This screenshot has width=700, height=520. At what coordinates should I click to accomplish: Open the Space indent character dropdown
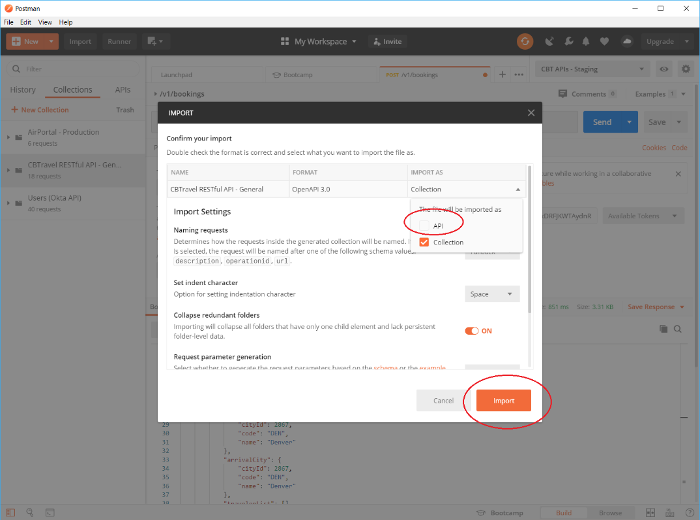tap(492, 294)
